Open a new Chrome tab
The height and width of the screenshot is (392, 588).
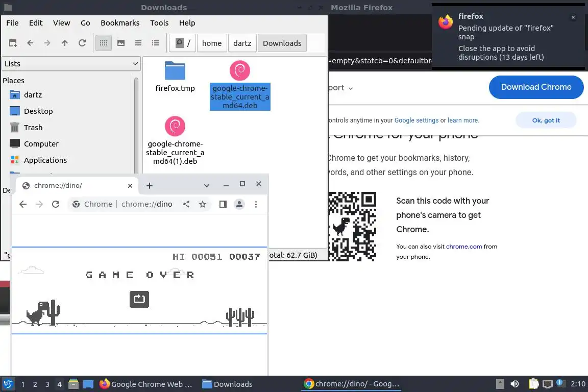point(149,186)
